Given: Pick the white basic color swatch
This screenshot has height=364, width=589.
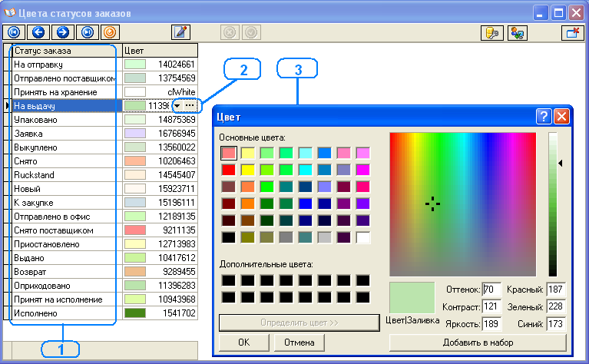Looking at the screenshot, I should pyautogui.click(x=362, y=237).
